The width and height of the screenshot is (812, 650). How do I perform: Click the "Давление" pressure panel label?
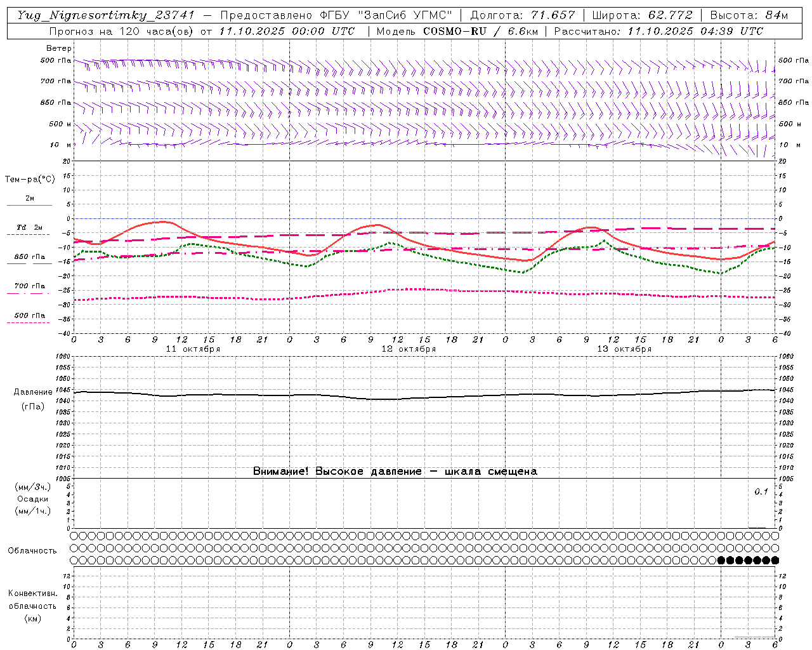[x=33, y=392]
